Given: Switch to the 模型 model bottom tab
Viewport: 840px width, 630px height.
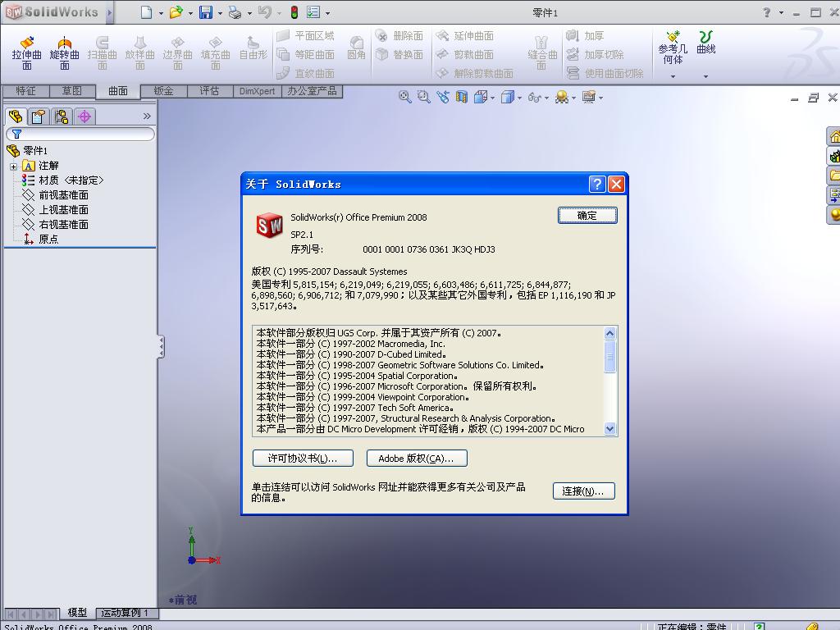Looking at the screenshot, I should (77, 612).
